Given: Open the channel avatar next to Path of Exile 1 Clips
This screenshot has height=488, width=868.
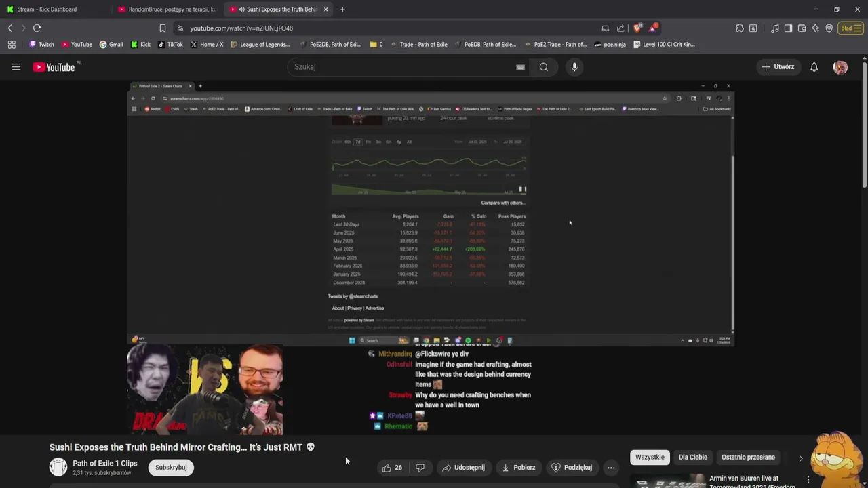Looking at the screenshot, I should (x=58, y=467).
